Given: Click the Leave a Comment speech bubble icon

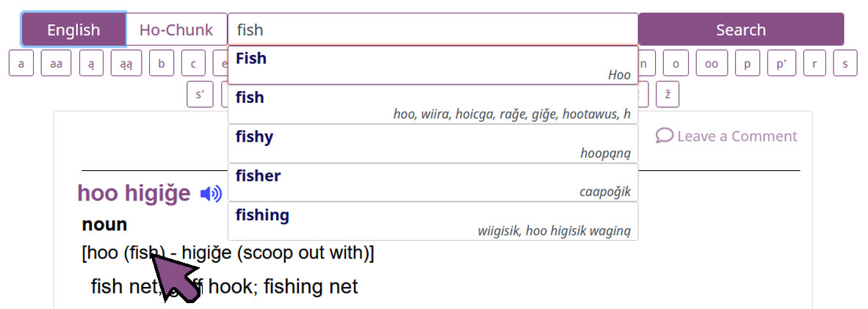Looking at the screenshot, I should (x=664, y=136).
